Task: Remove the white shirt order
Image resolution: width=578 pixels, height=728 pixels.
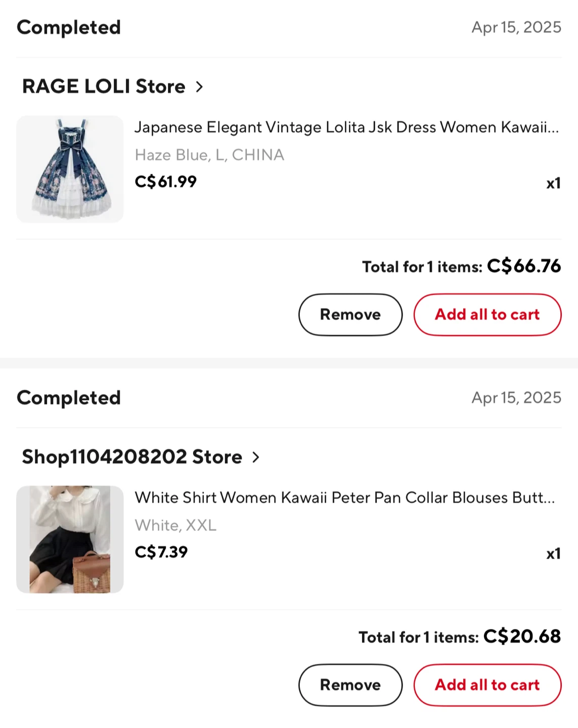Action: point(350,685)
